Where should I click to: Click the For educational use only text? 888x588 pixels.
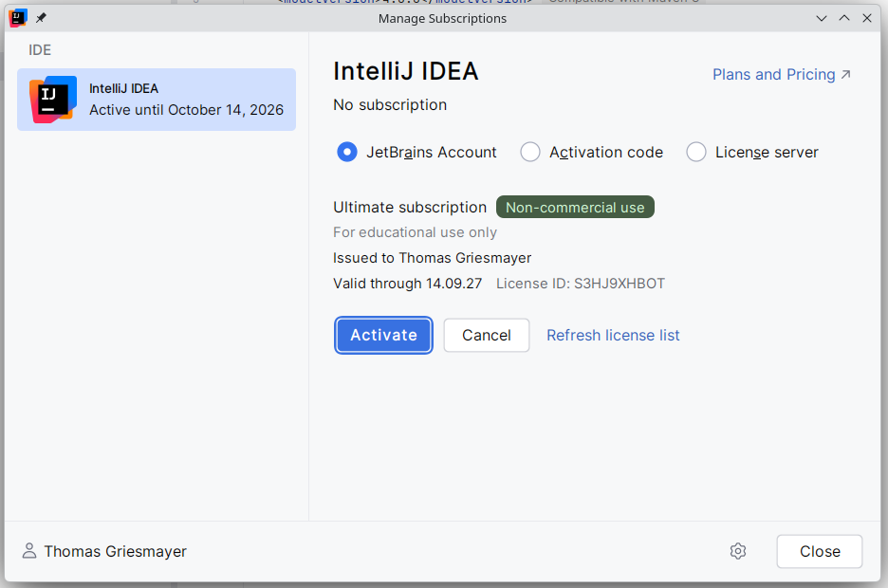click(416, 232)
